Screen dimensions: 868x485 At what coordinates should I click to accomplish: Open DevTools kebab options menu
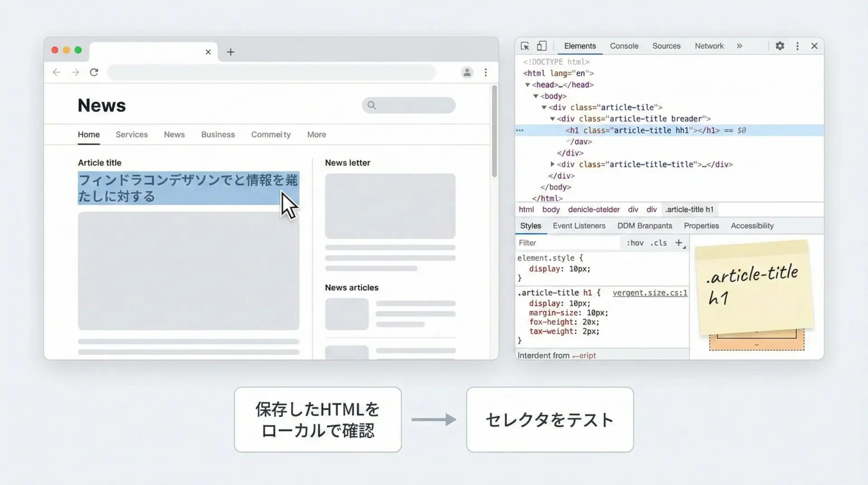[x=797, y=46]
